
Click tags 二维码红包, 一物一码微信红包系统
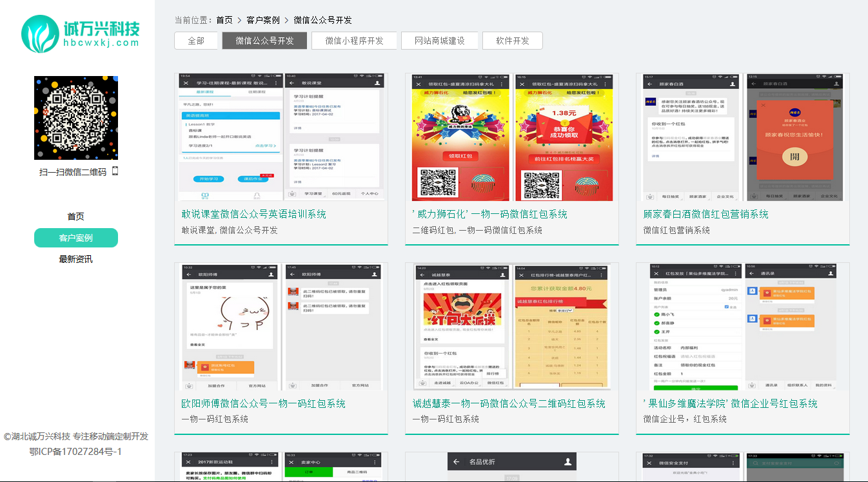477,229
